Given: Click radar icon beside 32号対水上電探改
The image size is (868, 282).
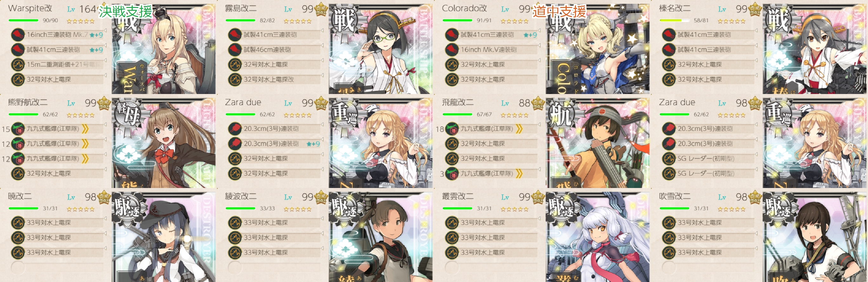Looking at the screenshot, I should point(235,79).
